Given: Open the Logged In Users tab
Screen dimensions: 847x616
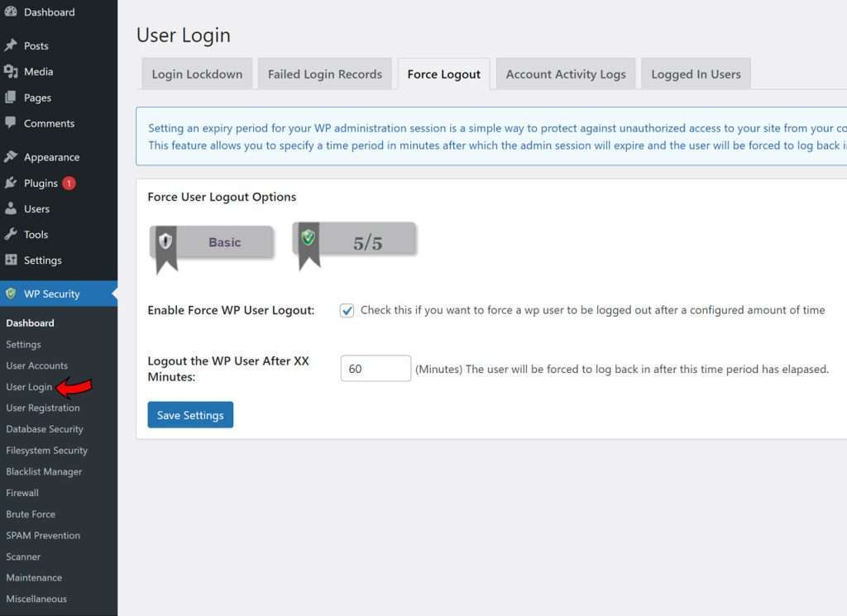Looking at the screenshot, I should pyautogui.click(x=696, y=74).
